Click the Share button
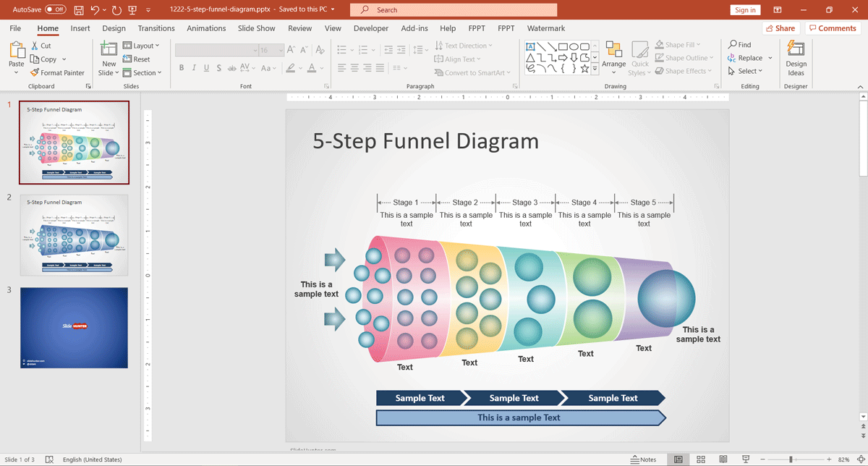The height and width of the screenshot is (466, 868). point(781,27)
